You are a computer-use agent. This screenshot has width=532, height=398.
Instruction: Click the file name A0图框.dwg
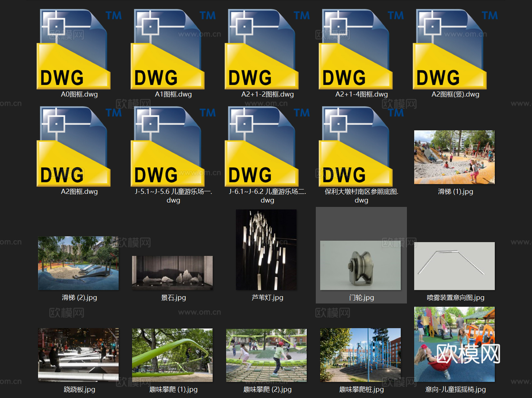(79, 94)
